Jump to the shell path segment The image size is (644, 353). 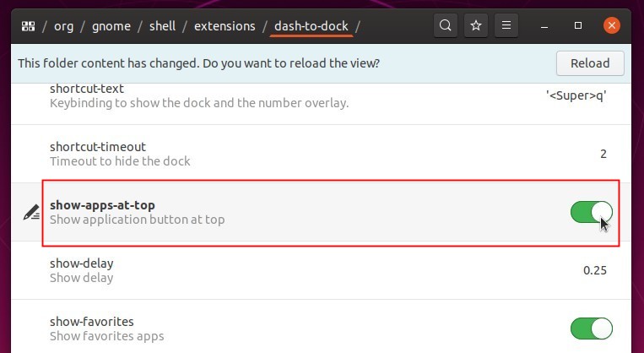click(x=163, y=26)
